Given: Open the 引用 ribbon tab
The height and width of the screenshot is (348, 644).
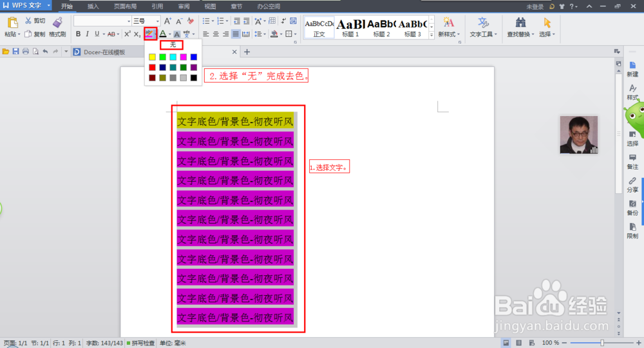Looking at the screenshot, I should (x=157, y=6).
